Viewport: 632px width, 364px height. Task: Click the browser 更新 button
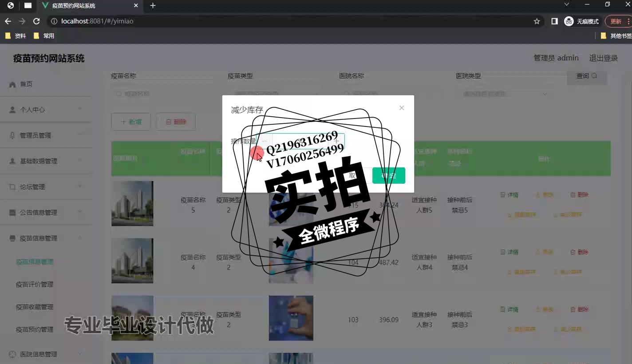pyautogui.click(x=618, y=21)
